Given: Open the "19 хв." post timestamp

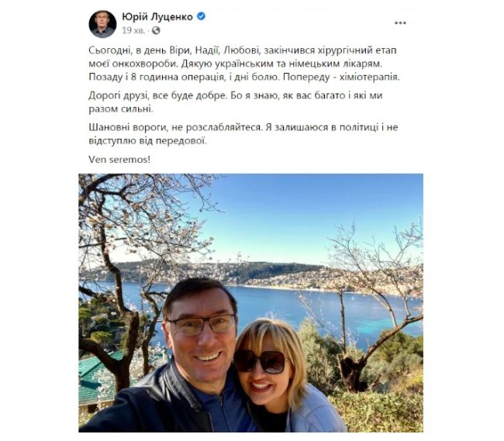Looking at the screenshot, I should (133, 30).
